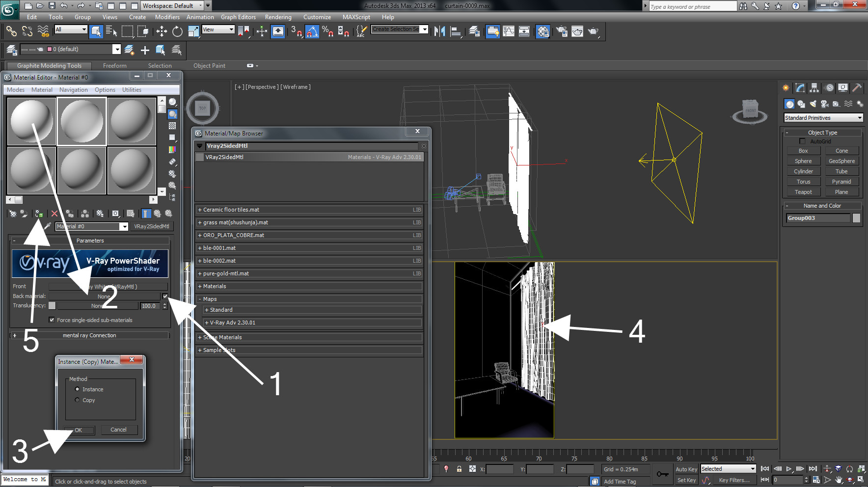The width and height of the screenshot is (868, 487).
Task: Toggle the Auto Key button
Action: coord(686,469)
